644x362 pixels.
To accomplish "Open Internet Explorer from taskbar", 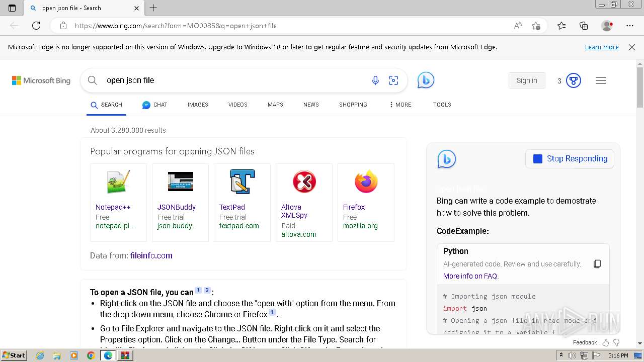I will tap(40, 355).
